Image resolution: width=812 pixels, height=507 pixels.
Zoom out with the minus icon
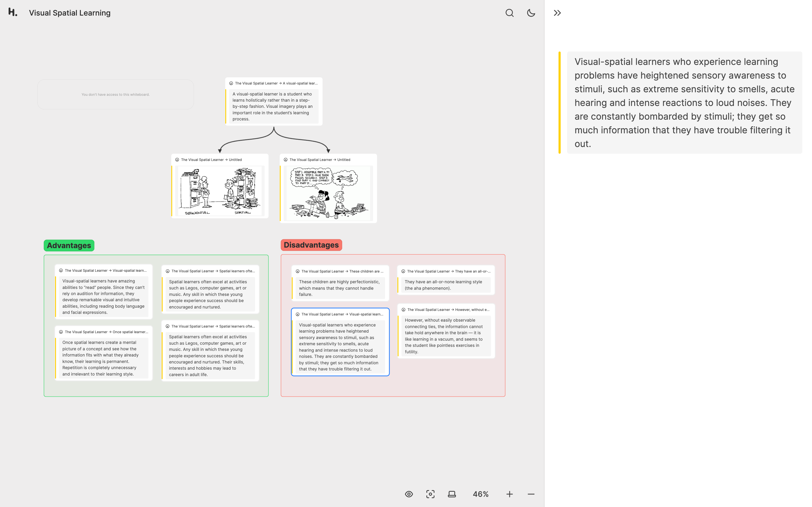(x=531, y=494)
